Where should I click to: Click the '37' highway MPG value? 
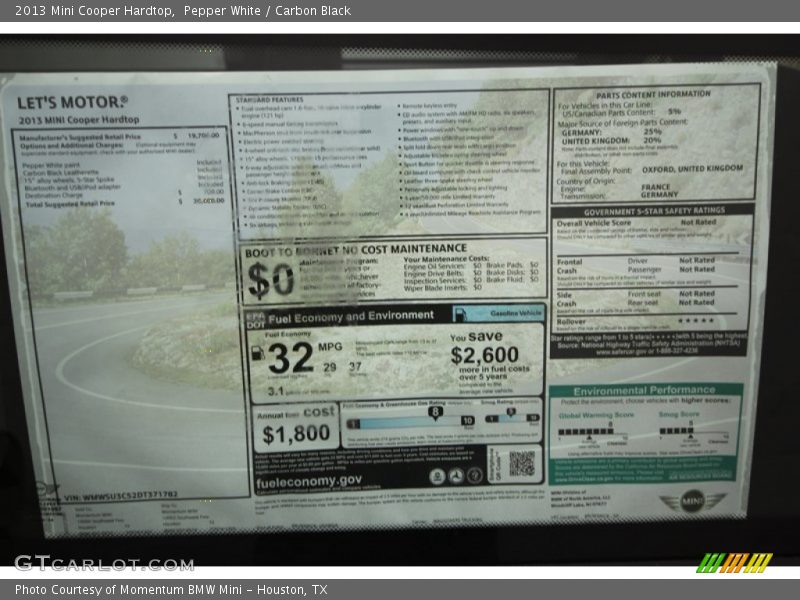355,367
